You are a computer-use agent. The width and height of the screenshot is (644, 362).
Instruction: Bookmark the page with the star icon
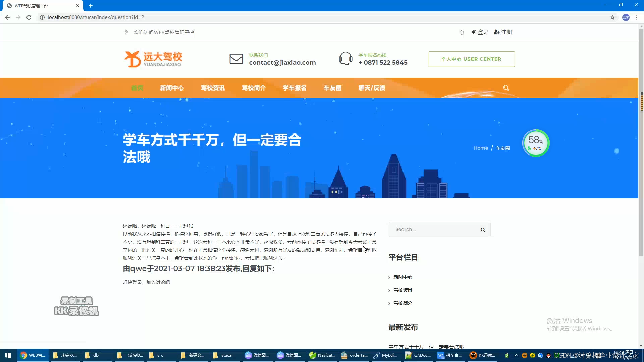pyautogui.click(x=613, y=17)
